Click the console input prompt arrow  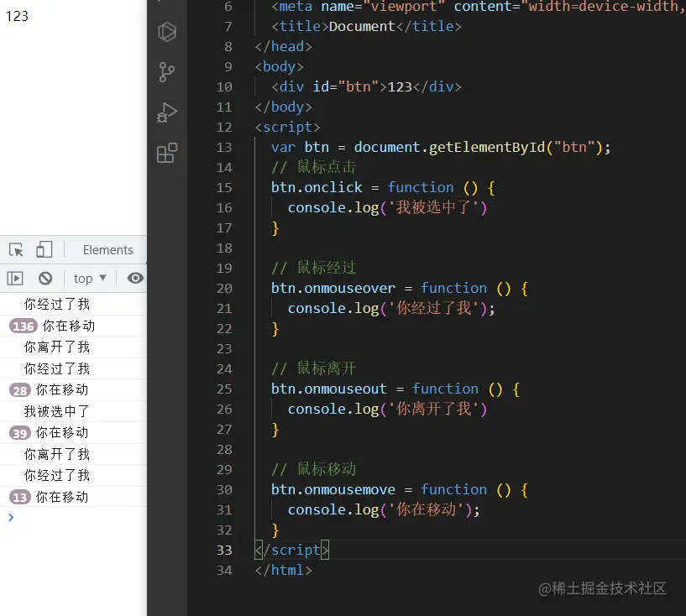(x=11, y=518)
